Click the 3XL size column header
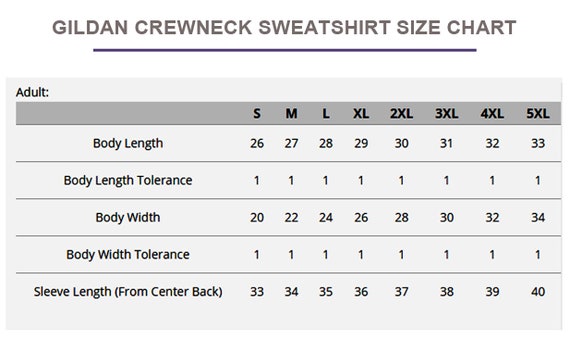The width and height of the screenshot is (570, 362). 446,114
